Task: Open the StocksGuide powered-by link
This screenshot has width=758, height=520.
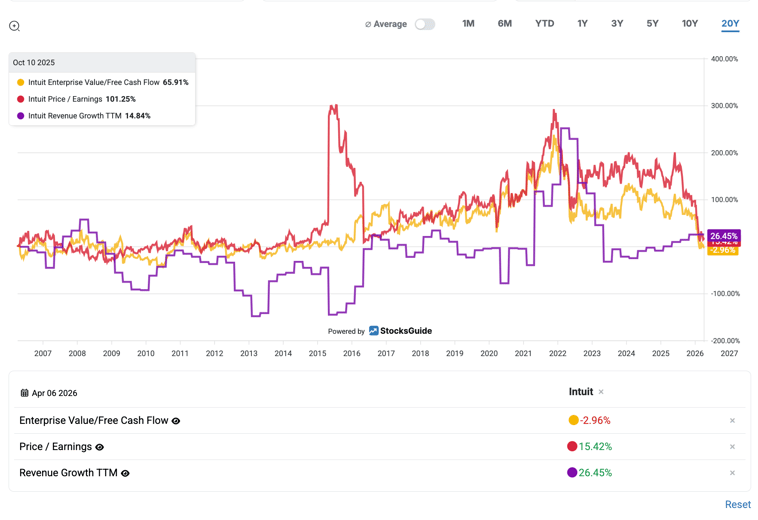Action: (x=400, y=331)
